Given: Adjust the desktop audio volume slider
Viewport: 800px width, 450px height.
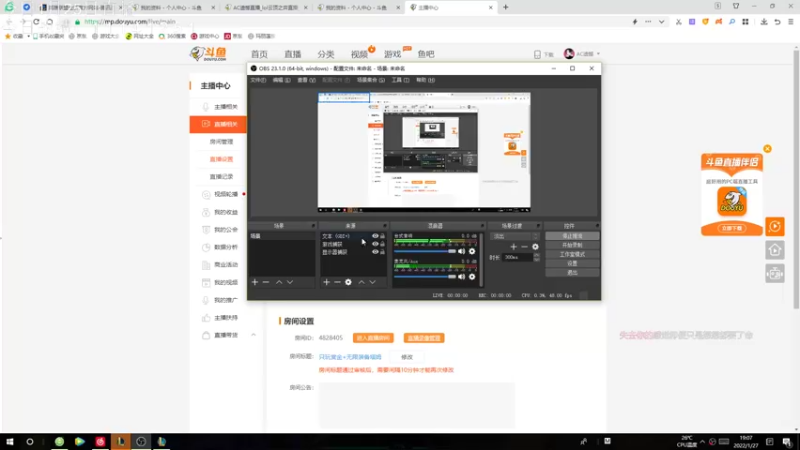Looking at the screenshot, I should tap(424, 251).
